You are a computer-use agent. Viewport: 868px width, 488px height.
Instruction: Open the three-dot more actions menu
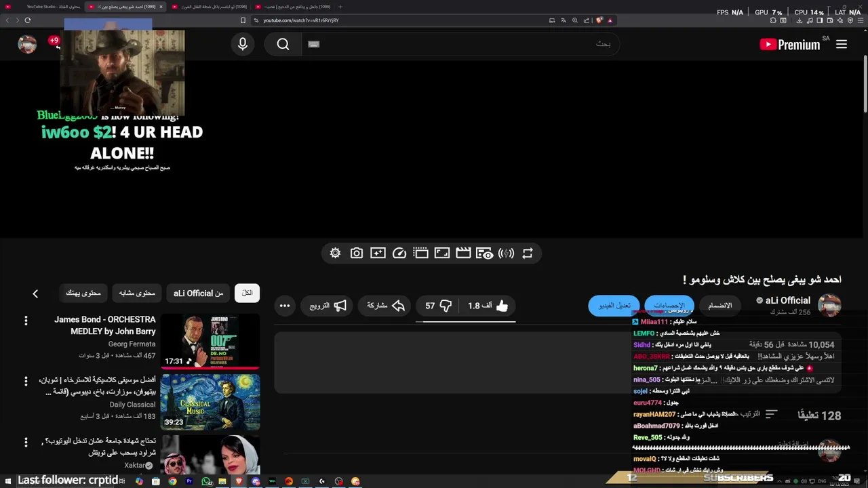(285, 306)
